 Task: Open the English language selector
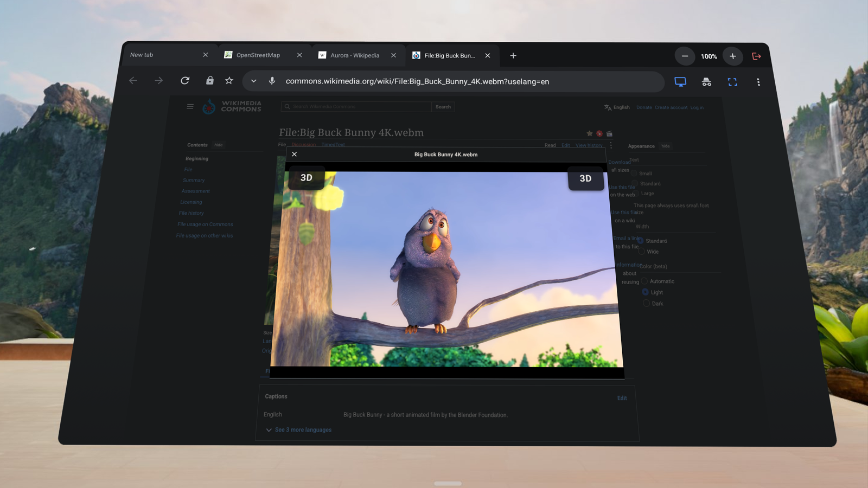pos(617,107)
